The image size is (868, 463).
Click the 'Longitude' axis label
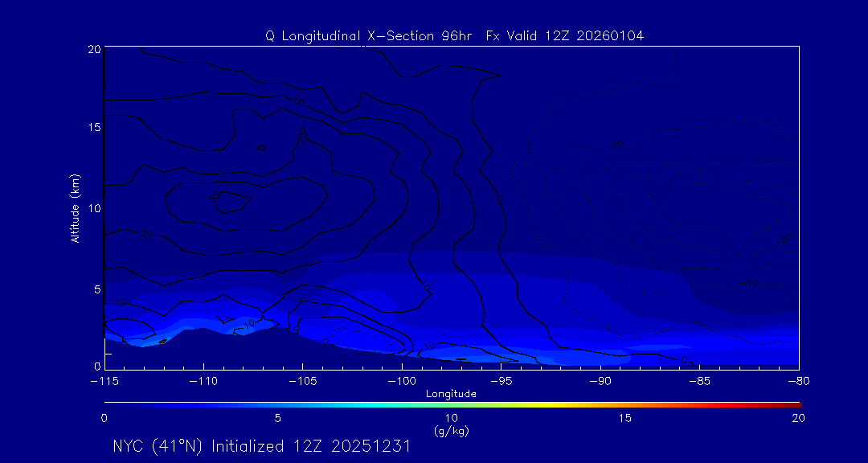point(451,394)
